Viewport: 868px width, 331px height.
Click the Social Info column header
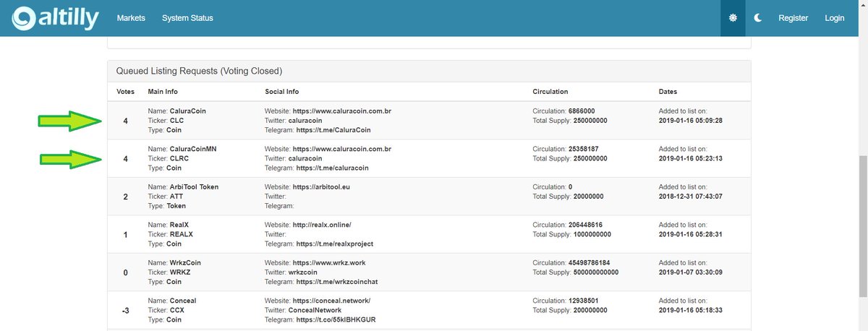pos(282,92)
